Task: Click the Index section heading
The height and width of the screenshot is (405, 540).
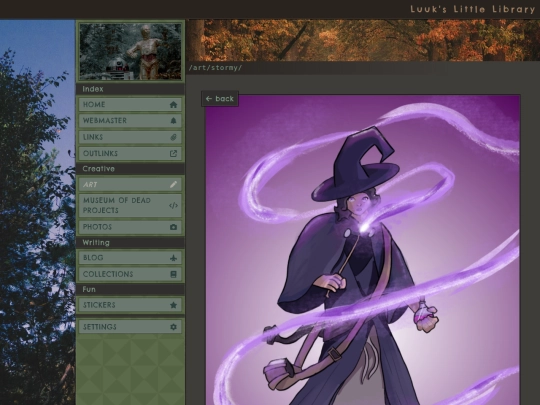Action: (x=93, y=89)
